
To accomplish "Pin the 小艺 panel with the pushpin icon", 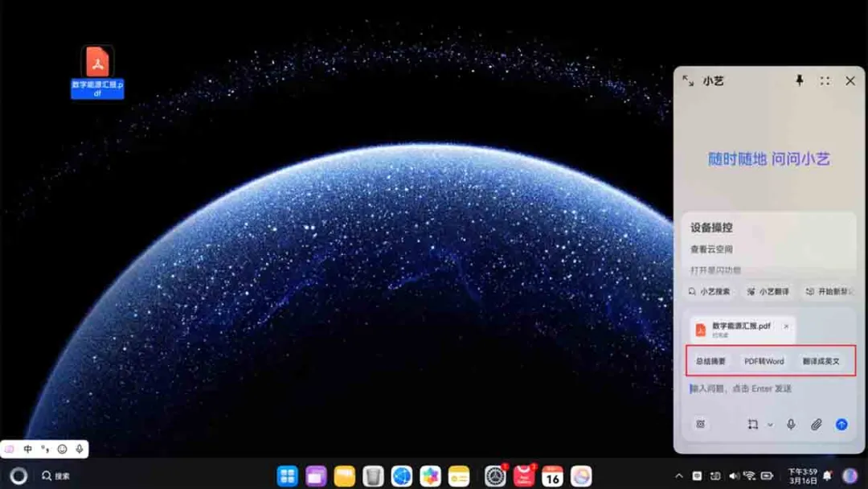I will (x=800, y=81).
